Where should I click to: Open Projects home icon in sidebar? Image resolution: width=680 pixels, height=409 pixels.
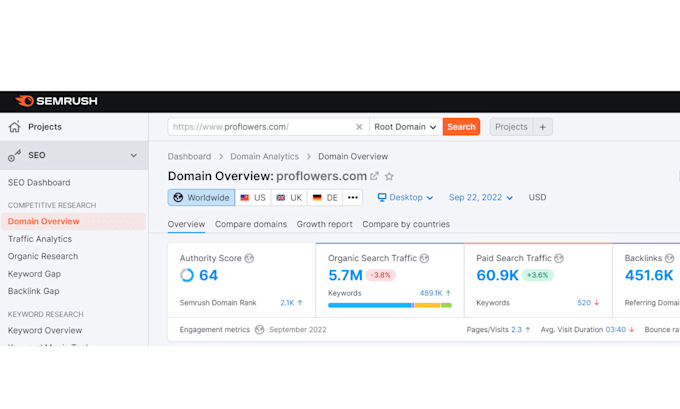14,127
